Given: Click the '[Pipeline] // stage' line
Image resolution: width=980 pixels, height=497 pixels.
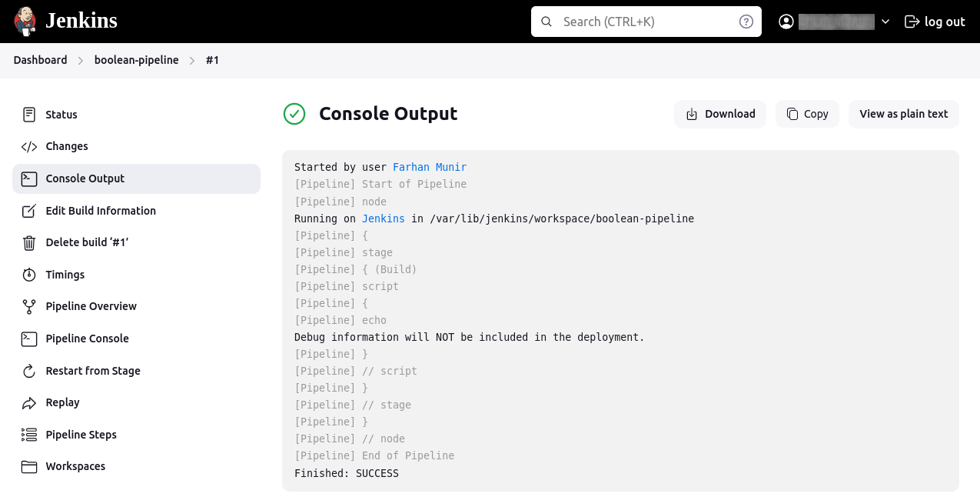Looking at the screenshot, I should pyautogui.click(x=353, y=405).
